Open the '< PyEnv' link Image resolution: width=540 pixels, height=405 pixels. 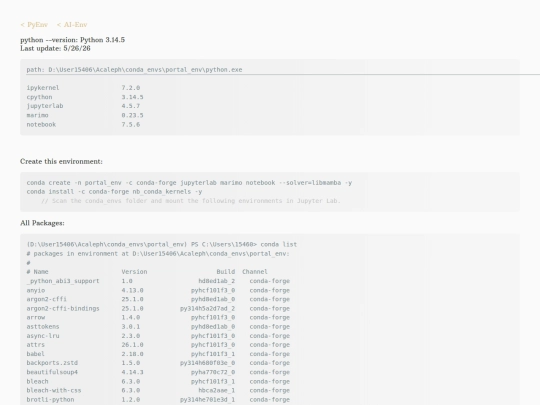(x=34, y=25)
